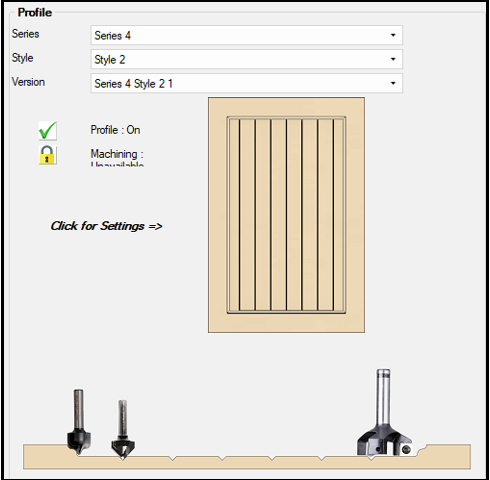Open the Style dropdown arrow
490x480 pixels.
393,59
